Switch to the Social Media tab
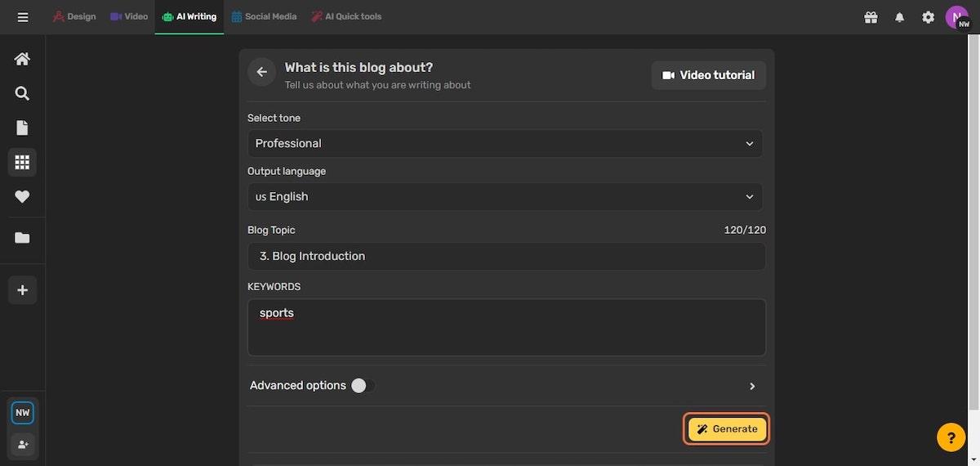980x466 pixels. pos(264,16)
